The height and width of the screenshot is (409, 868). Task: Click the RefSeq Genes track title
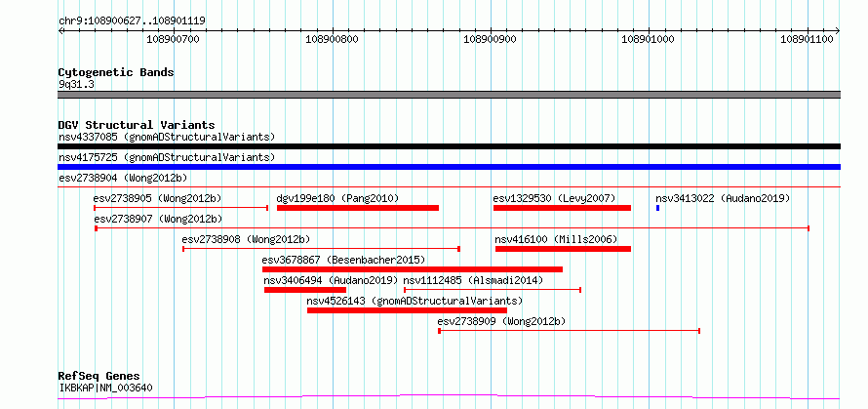tap(99, 377)
